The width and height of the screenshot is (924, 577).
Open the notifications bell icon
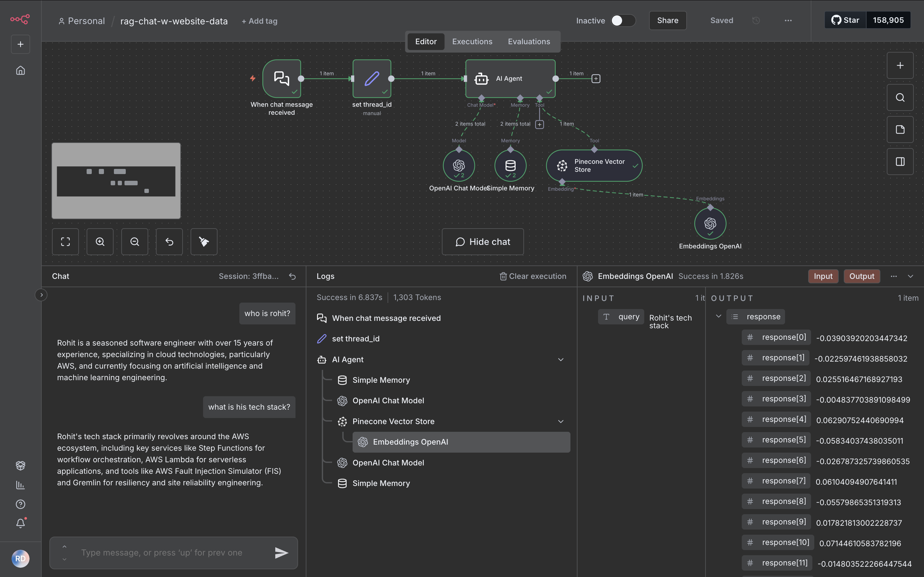[21, 523]
